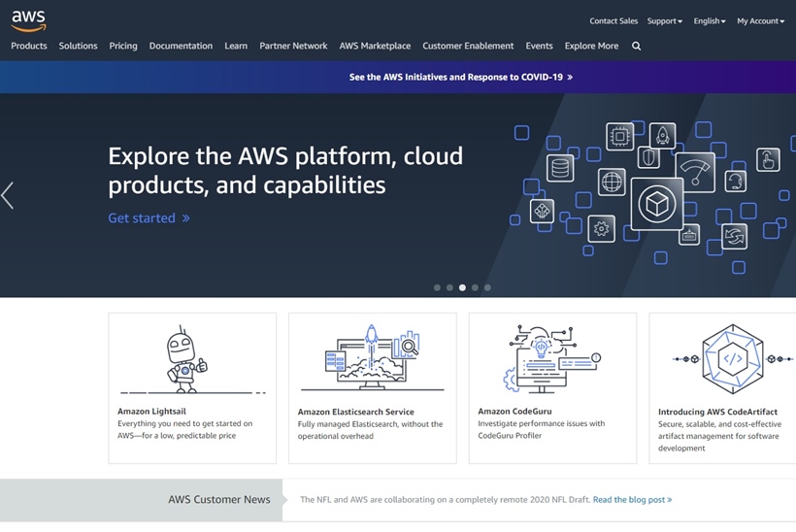Open Introducing AWS CodeArtifact title link
Screen dimensions: 796x532
[x=717, y=412]
